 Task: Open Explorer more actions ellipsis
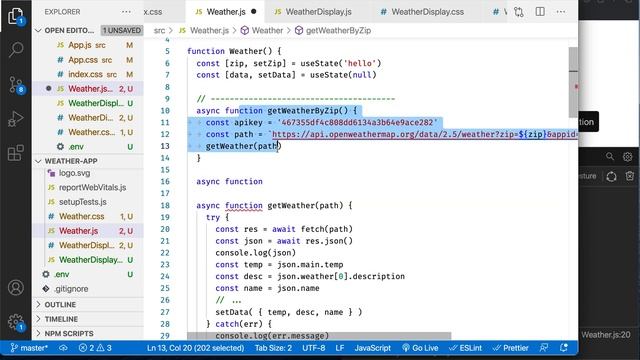126,12
